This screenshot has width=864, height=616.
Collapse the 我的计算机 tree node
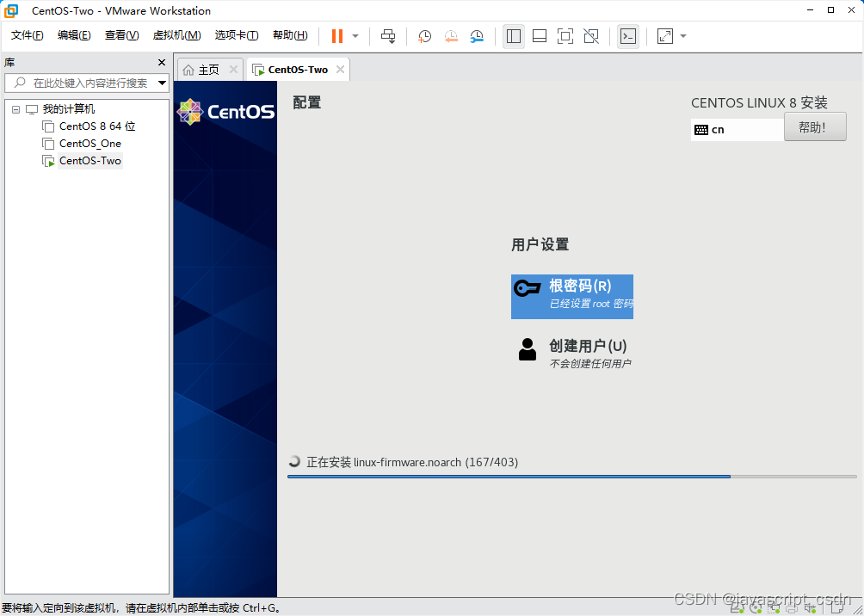pyautogui.click(x=16, y=109)
